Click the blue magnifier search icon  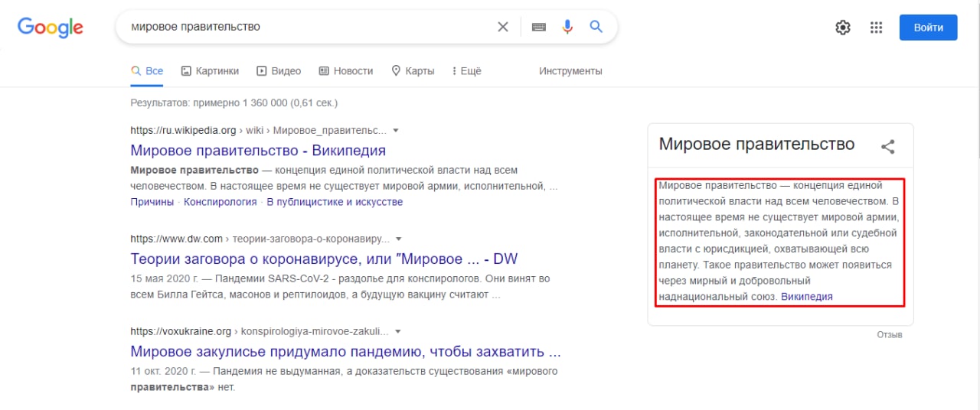596,27
